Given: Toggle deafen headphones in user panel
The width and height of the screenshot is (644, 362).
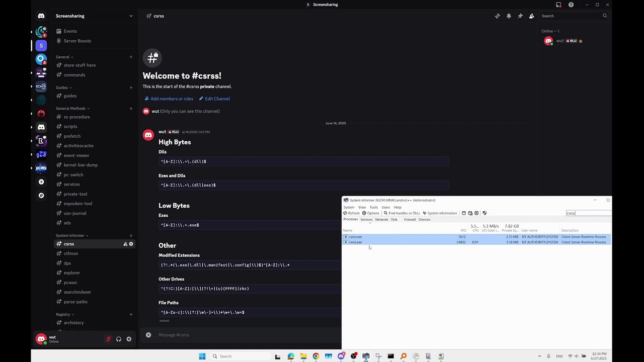Looking at the screenshot, I should (119, 339).
